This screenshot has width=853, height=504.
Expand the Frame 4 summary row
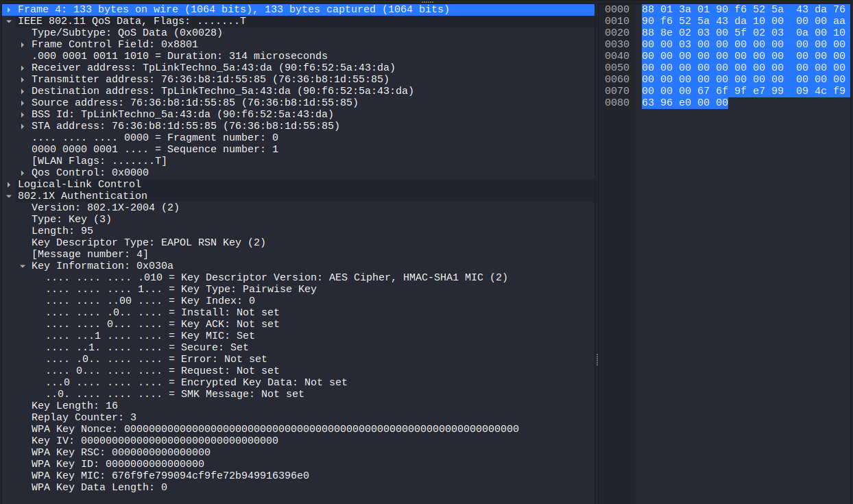9,10
